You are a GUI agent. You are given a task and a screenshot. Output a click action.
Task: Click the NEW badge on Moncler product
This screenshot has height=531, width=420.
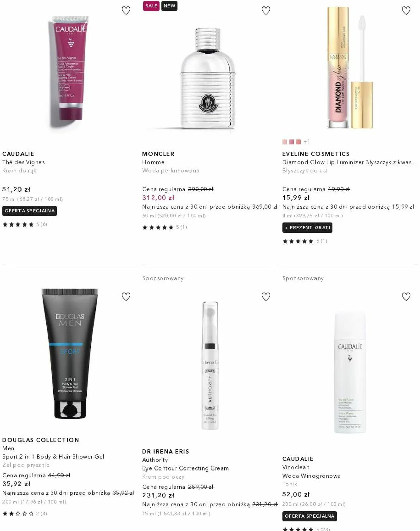[169, 6]
